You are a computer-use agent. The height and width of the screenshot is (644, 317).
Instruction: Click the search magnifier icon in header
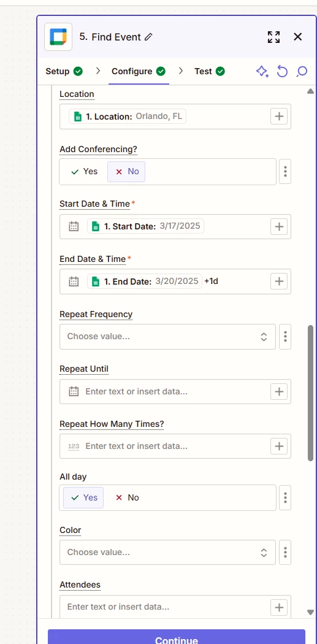click(x=302, y=72)
